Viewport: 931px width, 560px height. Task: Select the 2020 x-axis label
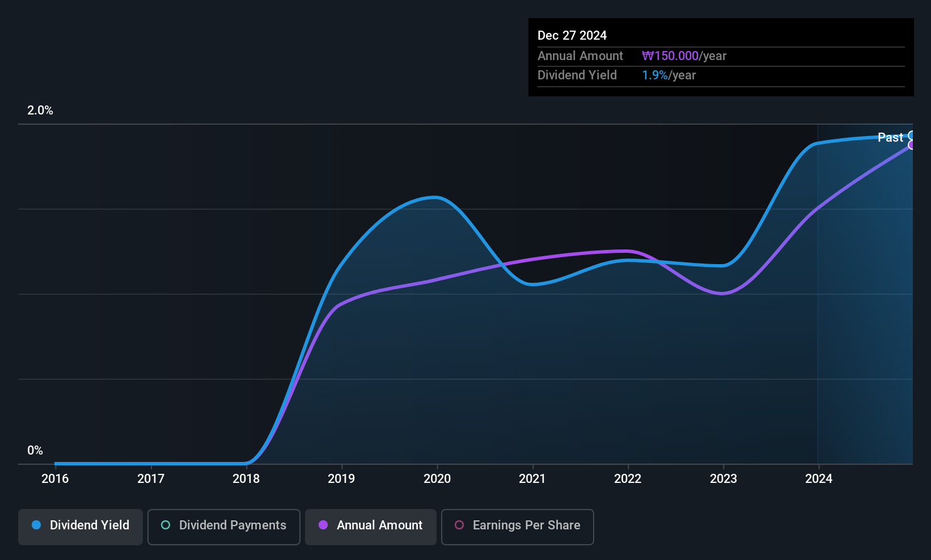tap(437, 478)
